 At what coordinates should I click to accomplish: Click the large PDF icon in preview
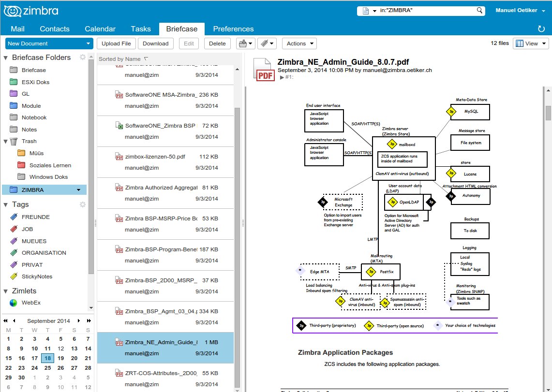(264, 70)
